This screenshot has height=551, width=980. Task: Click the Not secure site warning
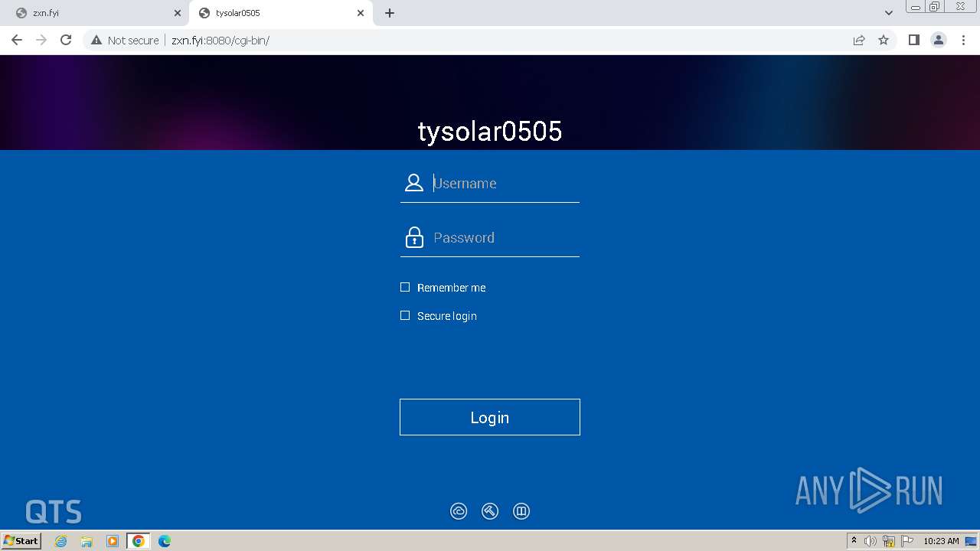pyautogui.click(x=125, y=40)
